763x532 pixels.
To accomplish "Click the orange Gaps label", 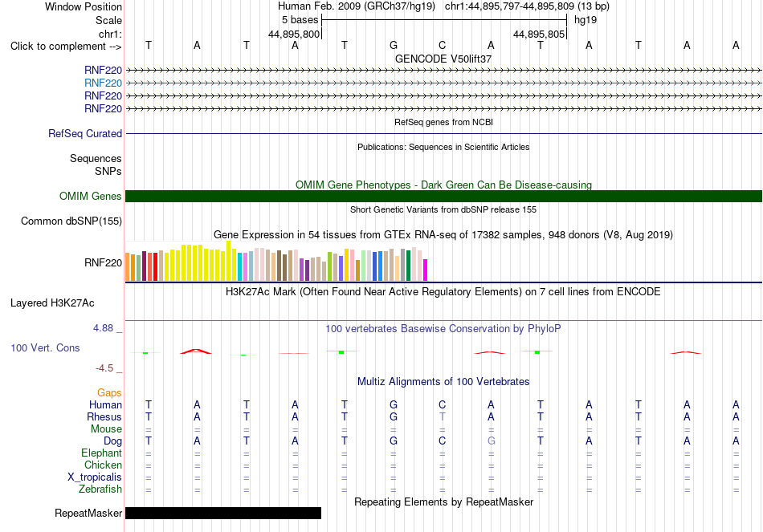I will [x=109, y=392].
